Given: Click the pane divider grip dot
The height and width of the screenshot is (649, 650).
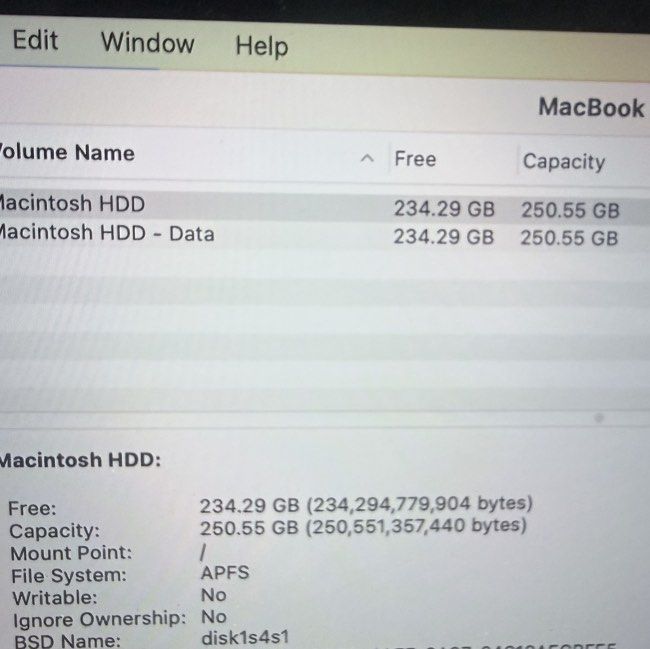Looking at the screenshot, I should 599,418.
